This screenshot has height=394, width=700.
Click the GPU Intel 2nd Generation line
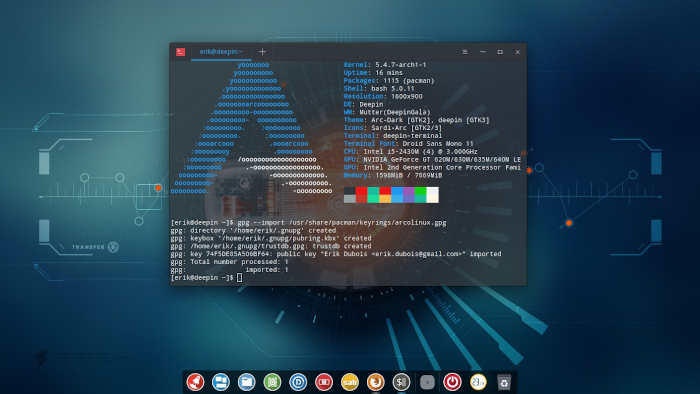coord(432,167)
